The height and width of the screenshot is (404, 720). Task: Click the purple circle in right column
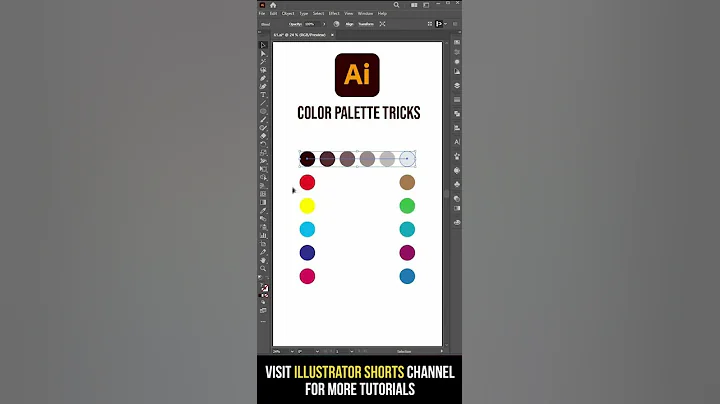coord(407,252)
